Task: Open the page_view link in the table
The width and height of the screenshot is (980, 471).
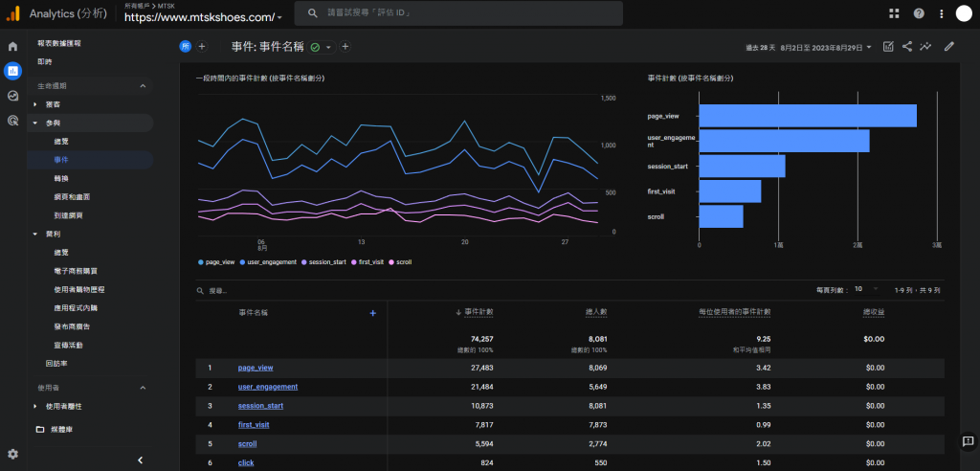Action: (x=256, y=368)
